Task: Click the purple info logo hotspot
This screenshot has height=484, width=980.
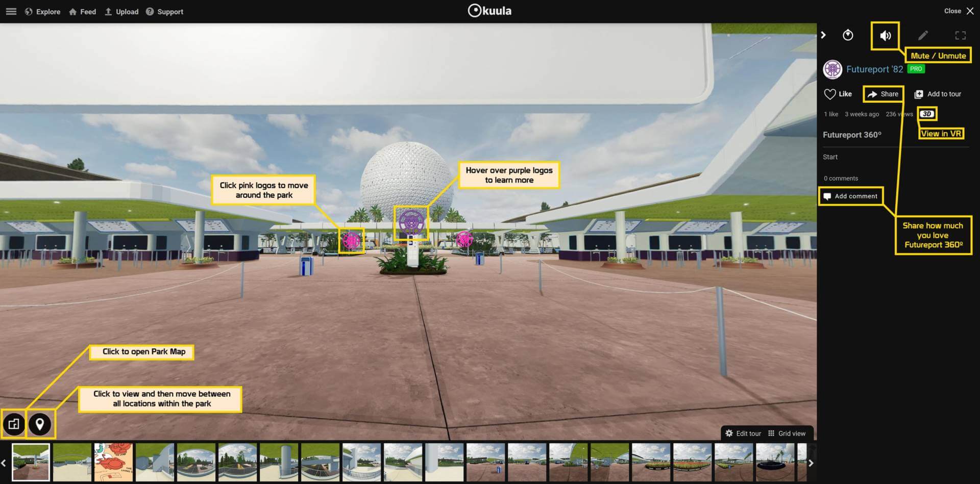Action: coord(411,222)
